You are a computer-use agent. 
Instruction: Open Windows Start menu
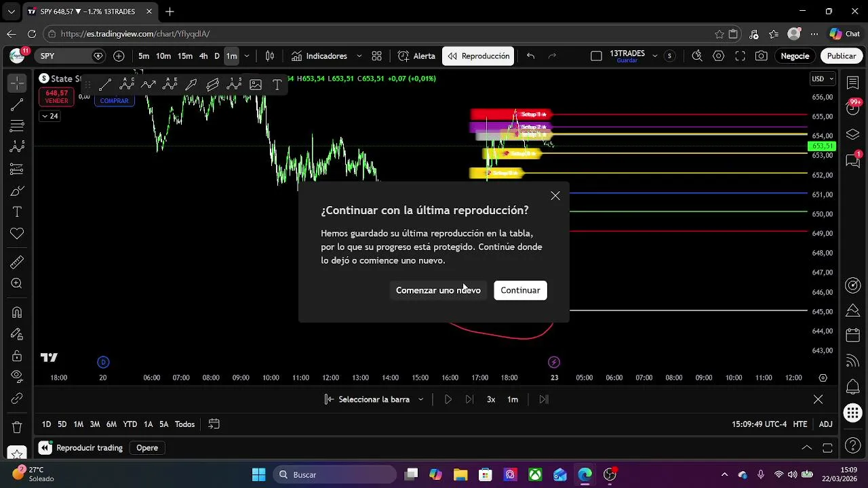259,474
